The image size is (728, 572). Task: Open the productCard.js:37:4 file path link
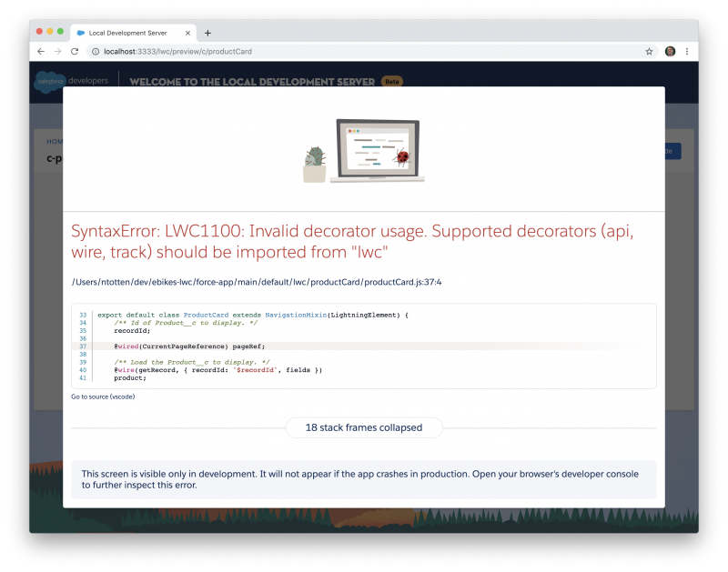pos(257,282)
